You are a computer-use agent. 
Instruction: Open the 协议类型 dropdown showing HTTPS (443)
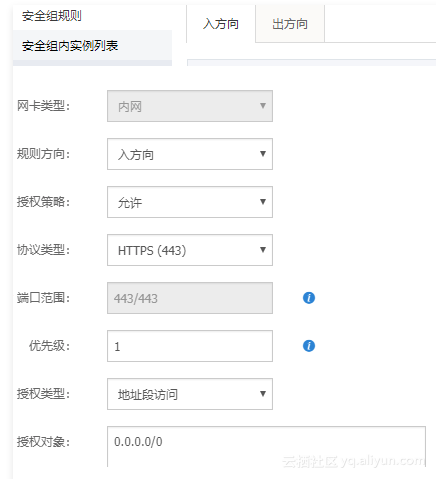(190, 250)
